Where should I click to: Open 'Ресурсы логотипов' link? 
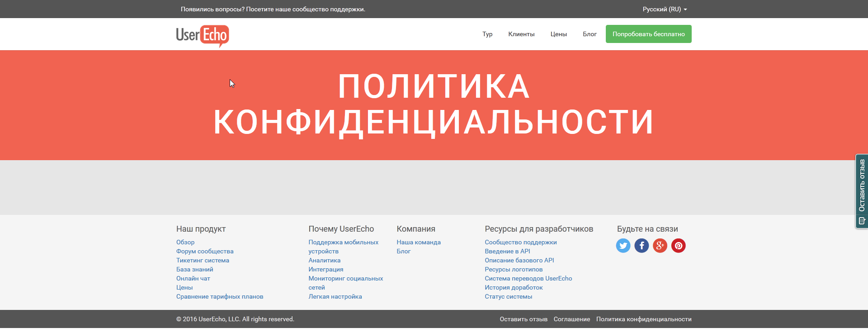click(x=514, y=269)
